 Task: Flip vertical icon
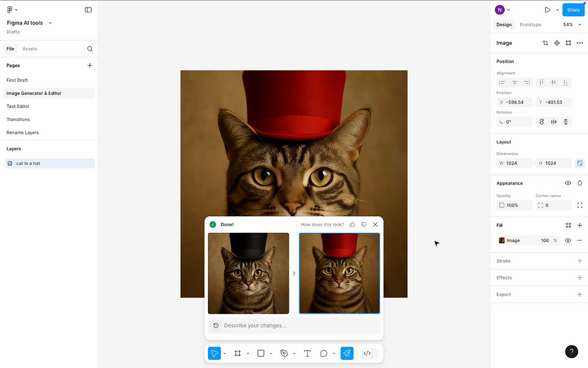pyautogui.click(x=566, y=122)
